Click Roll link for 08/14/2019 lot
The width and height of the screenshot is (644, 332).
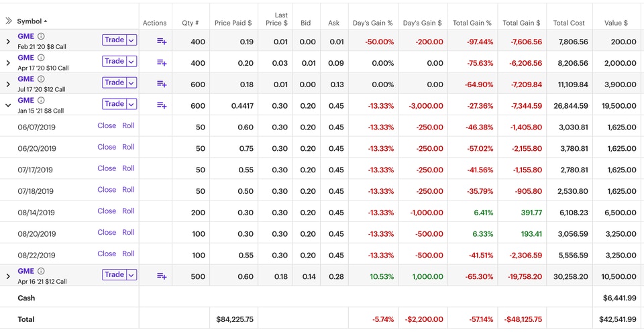coord(128,211)
